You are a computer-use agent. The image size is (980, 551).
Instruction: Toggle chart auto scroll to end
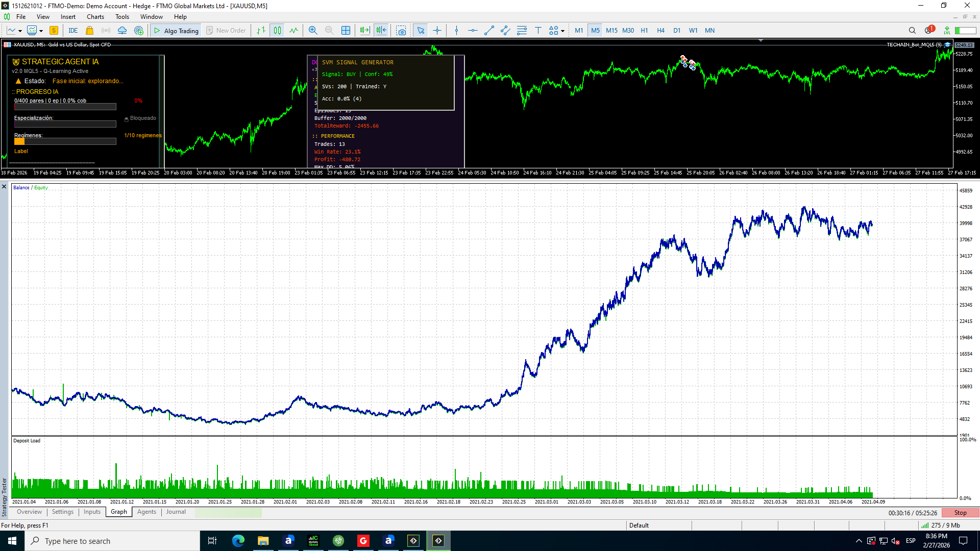point(364,31)
